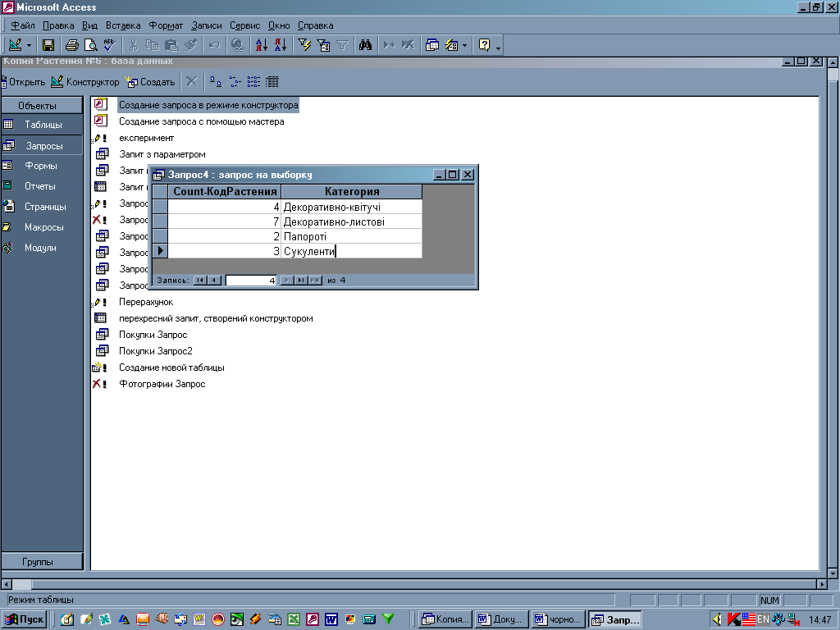Viewport: 840px width, 630px height.
Task: Run the Spelling check icon
Action: [110, 45]
